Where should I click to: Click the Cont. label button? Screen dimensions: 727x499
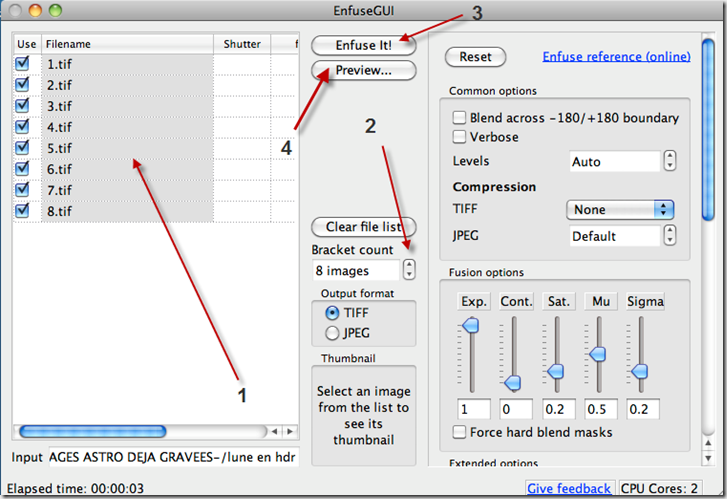tap(516, 301)
